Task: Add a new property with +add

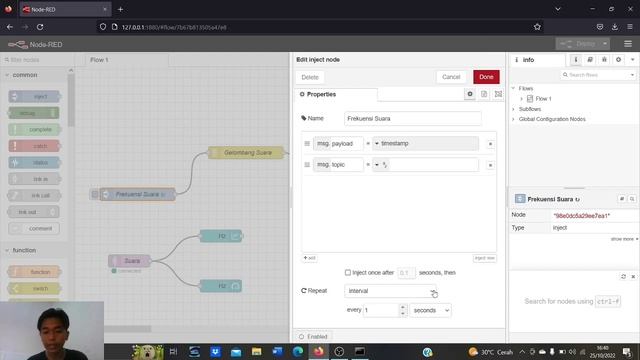Action: pos(310,258)
